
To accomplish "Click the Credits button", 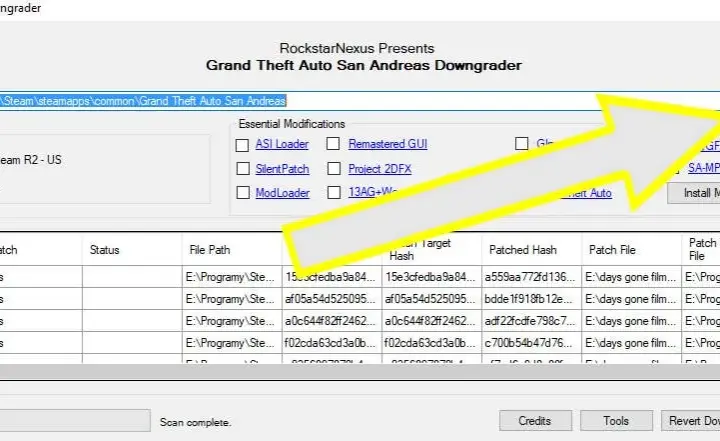I will (535, 421).
